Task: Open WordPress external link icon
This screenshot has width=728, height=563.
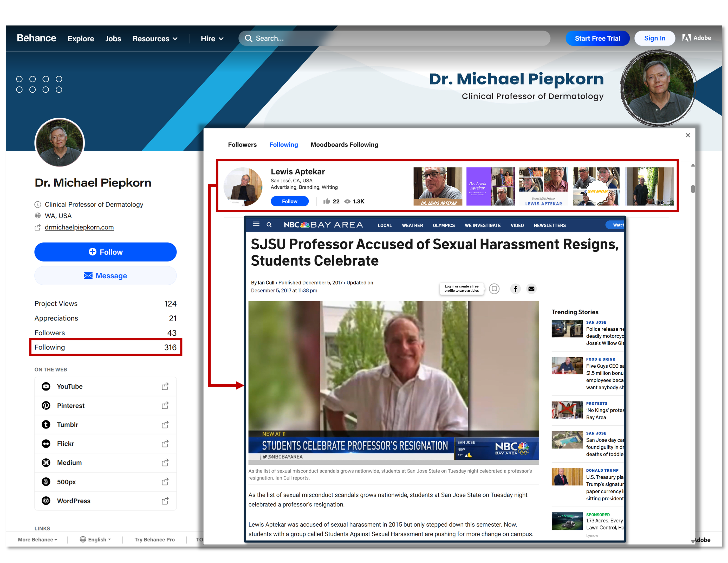Action: click(x=165, y=501)
